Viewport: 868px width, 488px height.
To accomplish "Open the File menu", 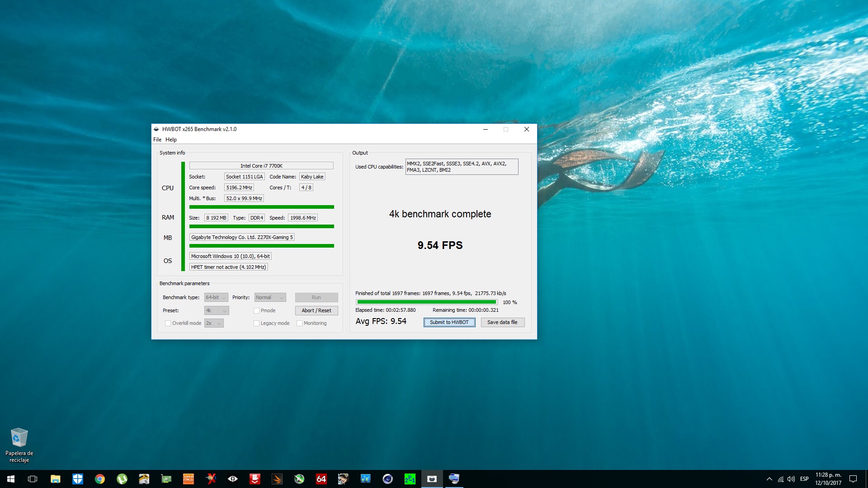I will point(157,140).
